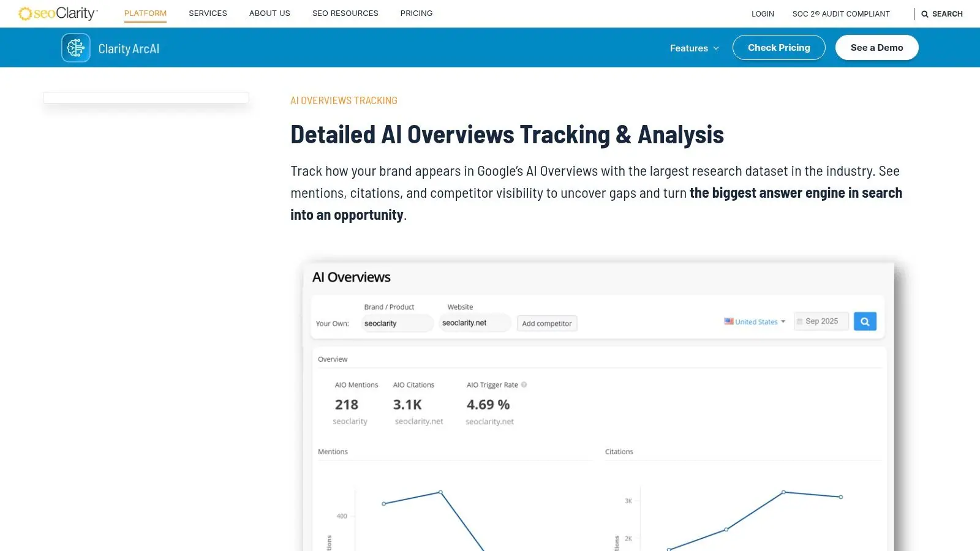
Task: Open the About Us menu
Action: (269, 13)
